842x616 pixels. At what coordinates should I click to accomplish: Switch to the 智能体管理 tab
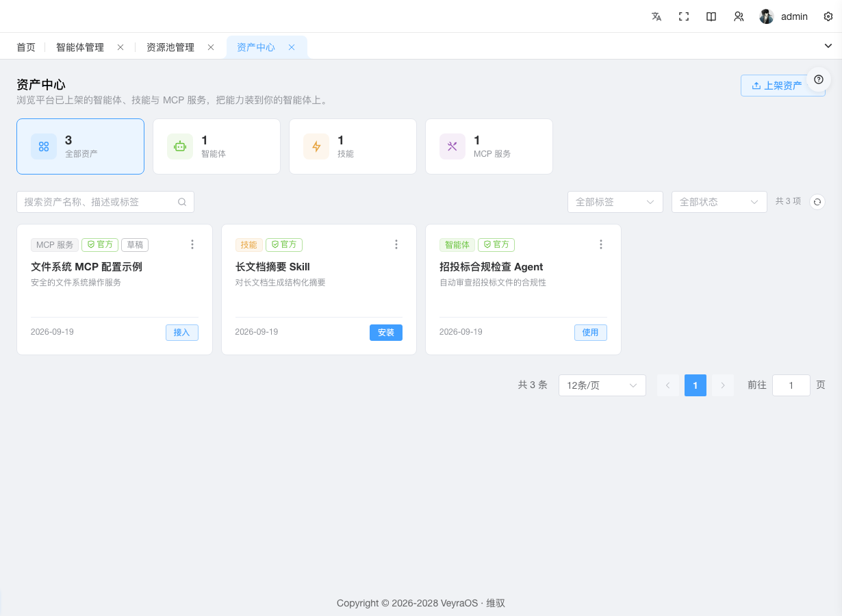pos(80,47)
